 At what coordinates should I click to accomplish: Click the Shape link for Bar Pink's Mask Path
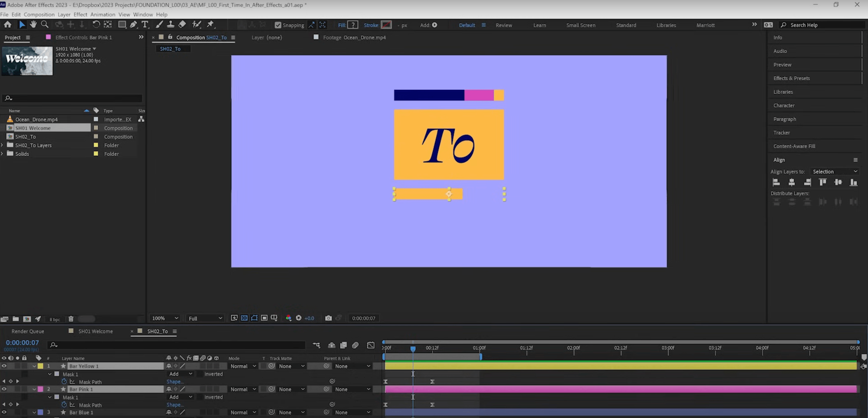click(x=175, y=405)
